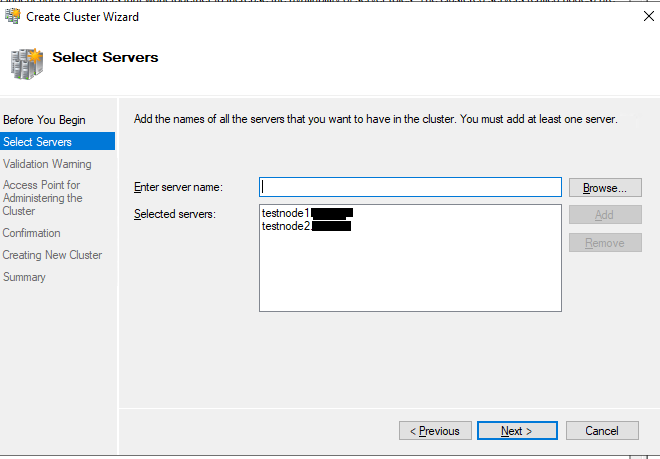Screen dimensions: 660x459
Task: Select the Select Servers step in sidebar
Action: (x=57, y=141)
